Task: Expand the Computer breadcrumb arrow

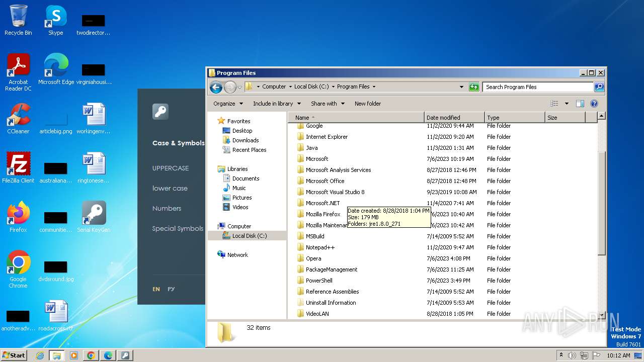Action: [290, 86]
